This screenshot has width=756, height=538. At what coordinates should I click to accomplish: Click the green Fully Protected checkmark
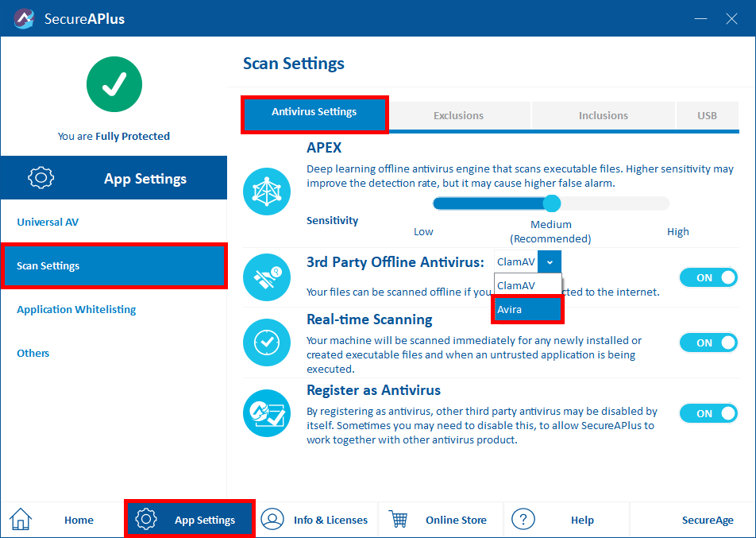coord(114,83)
